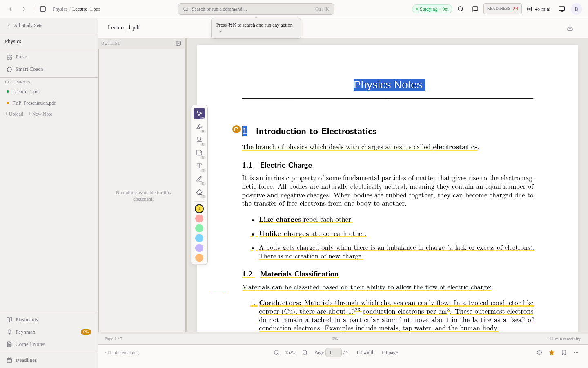Image resolution: width=588 pixels, height=368 pixels.
Task: Zoom in with the plus magnifier icon
Action: 305,352
